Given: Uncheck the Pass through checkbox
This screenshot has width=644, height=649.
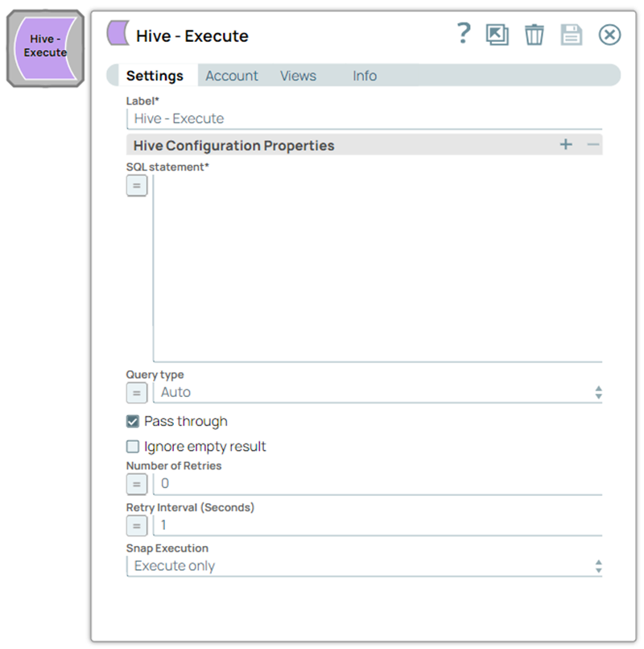Looking at the screenshot, I should click(134, 421).
